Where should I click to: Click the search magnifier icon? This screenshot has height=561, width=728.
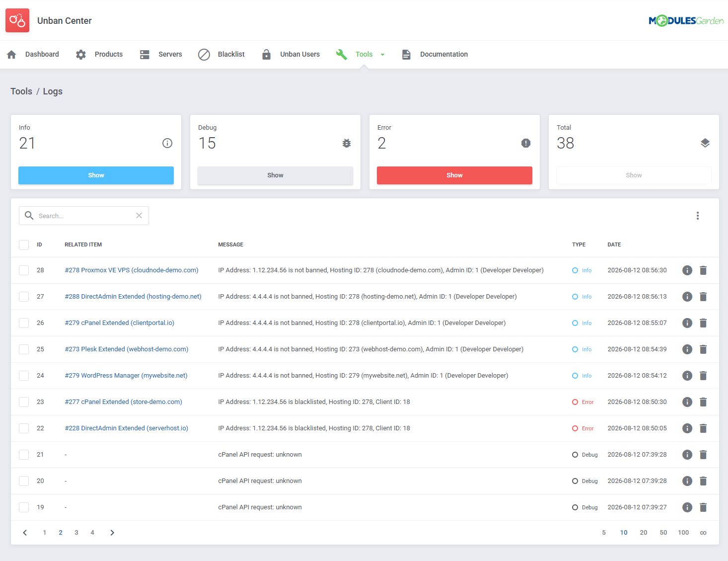[29, 216]
